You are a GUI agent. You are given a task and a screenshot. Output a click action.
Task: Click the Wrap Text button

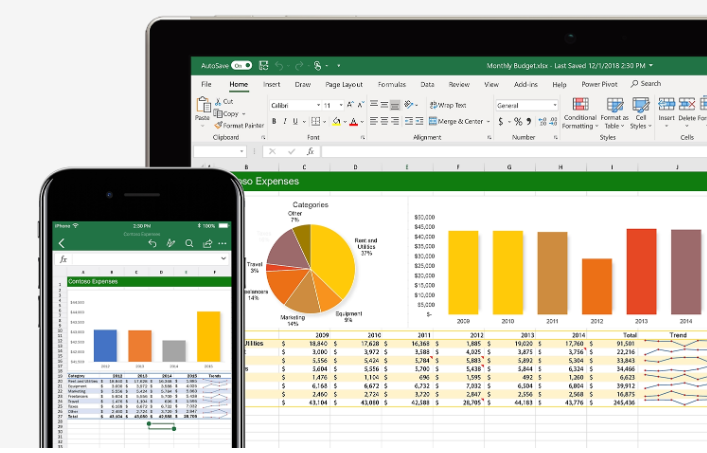point(448,105)
